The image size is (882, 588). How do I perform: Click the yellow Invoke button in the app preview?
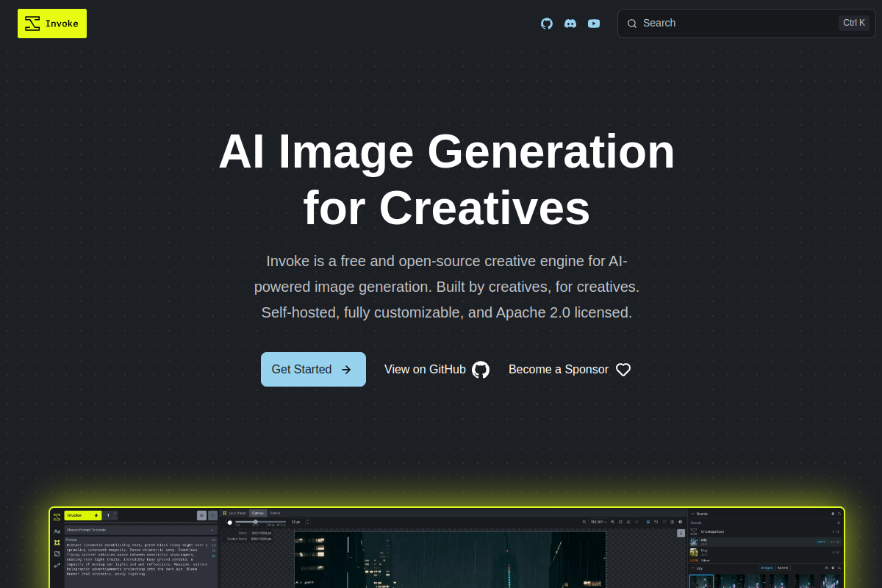pyautogui.click(x=83, y=515)
